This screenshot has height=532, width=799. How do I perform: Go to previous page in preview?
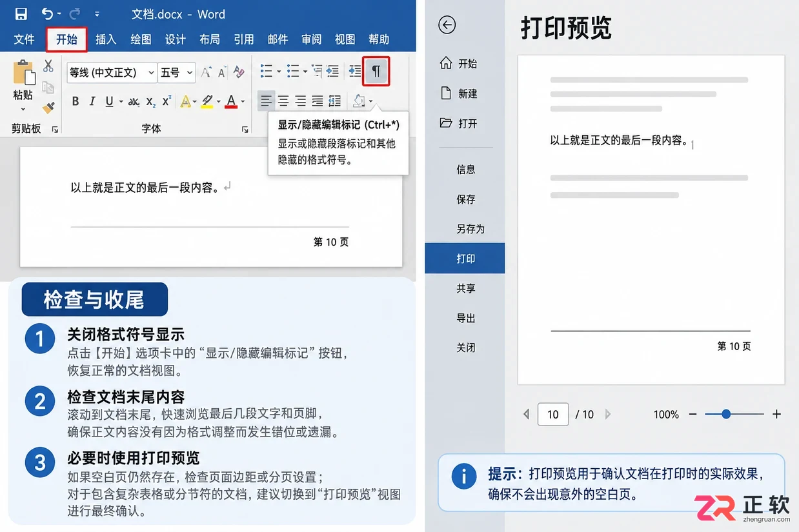[527, 415]
